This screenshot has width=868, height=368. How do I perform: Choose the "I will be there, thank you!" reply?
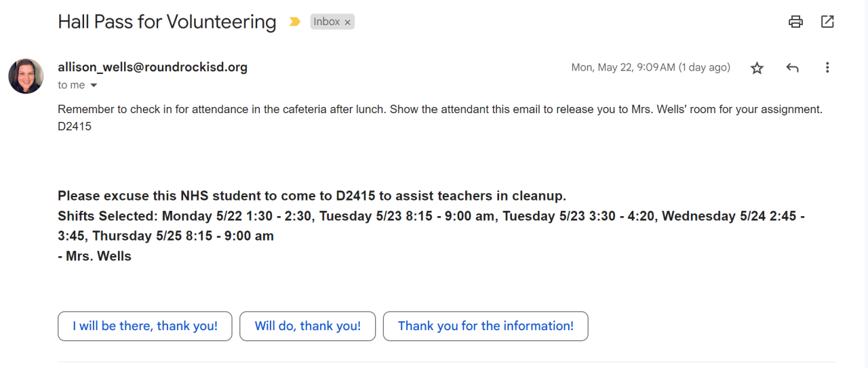145,326
